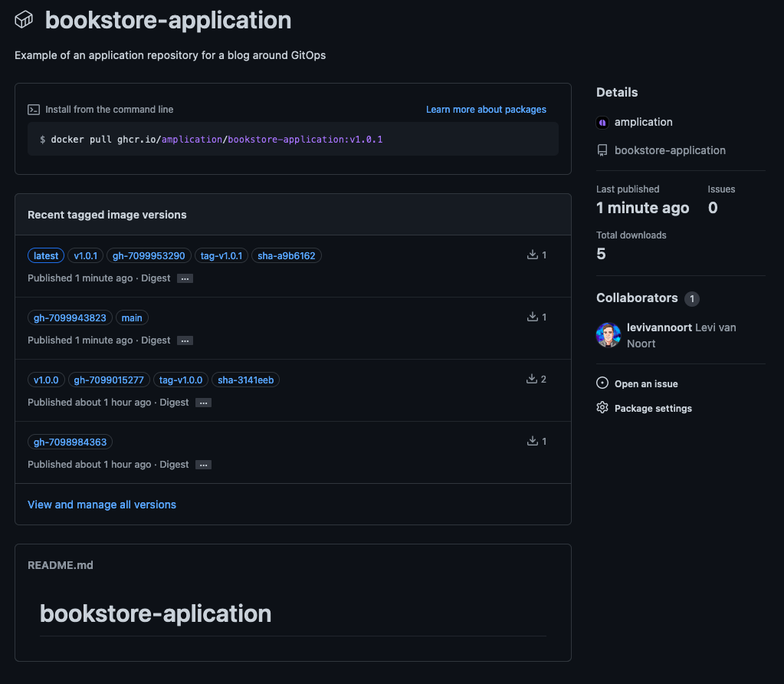
Task: Click the Recent tagged image versions heading
Action: pos(107,215)
